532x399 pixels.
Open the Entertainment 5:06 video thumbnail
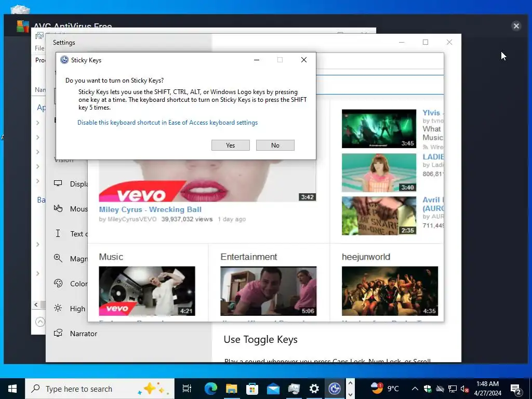click(x=269, y=291)
